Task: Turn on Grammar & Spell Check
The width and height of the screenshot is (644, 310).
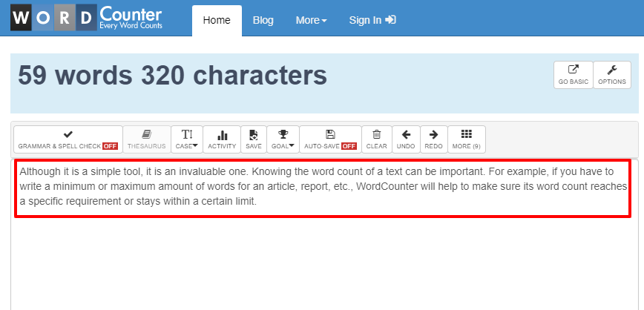Action: click(68, 139)
